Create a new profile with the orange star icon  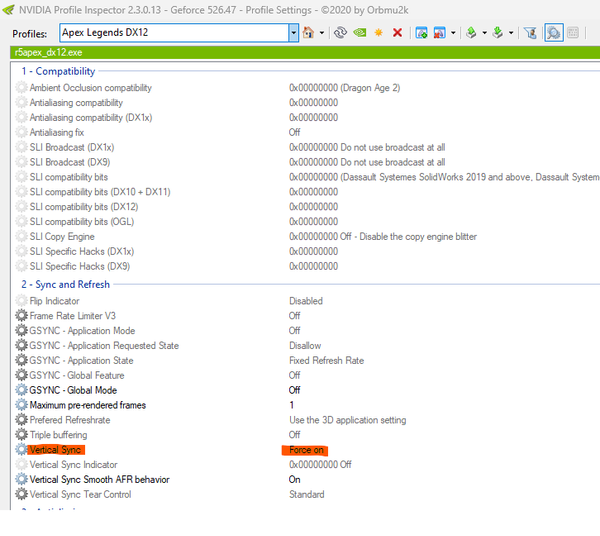378,33
